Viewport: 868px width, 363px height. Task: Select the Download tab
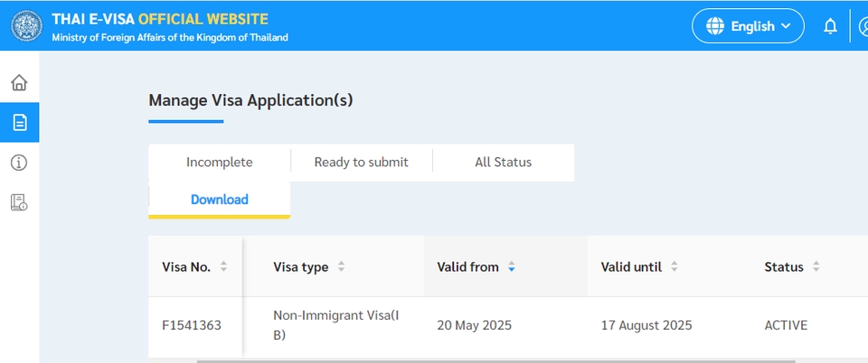[219, 200]
